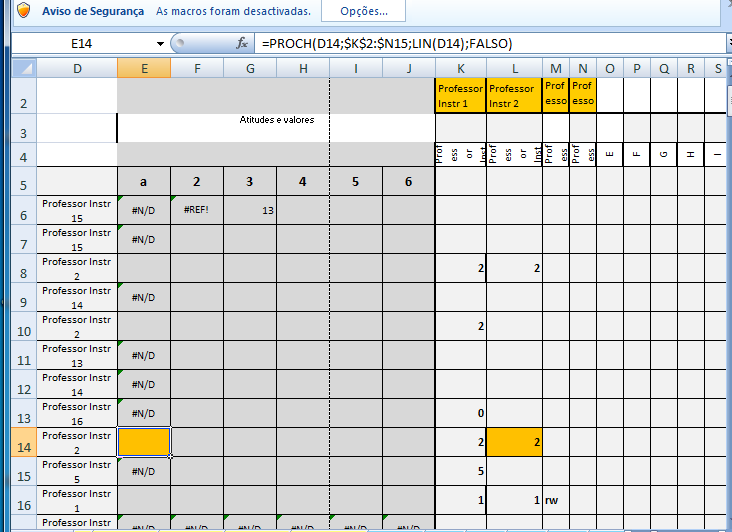
Task: Click the rotated 'G' cell in row 4
Action: [x=664, y=154]
